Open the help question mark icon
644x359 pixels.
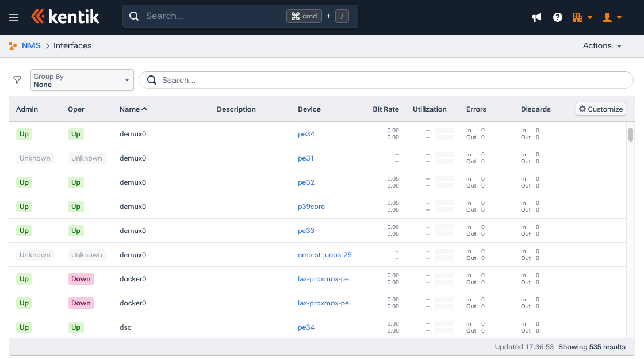[x=557, y=17]
